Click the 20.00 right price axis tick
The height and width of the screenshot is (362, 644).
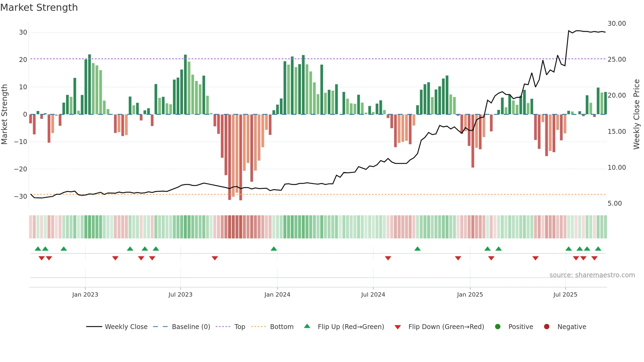pos(617,95)
